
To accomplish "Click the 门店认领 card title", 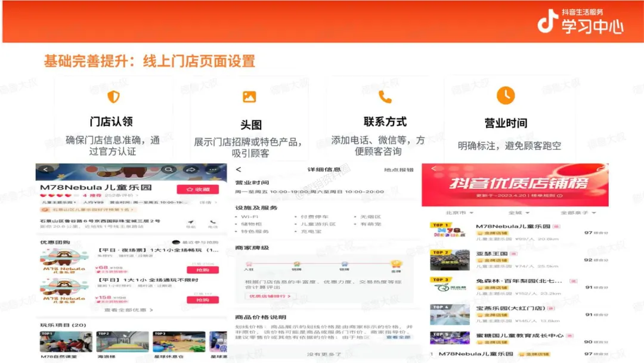I will (111, 122).
